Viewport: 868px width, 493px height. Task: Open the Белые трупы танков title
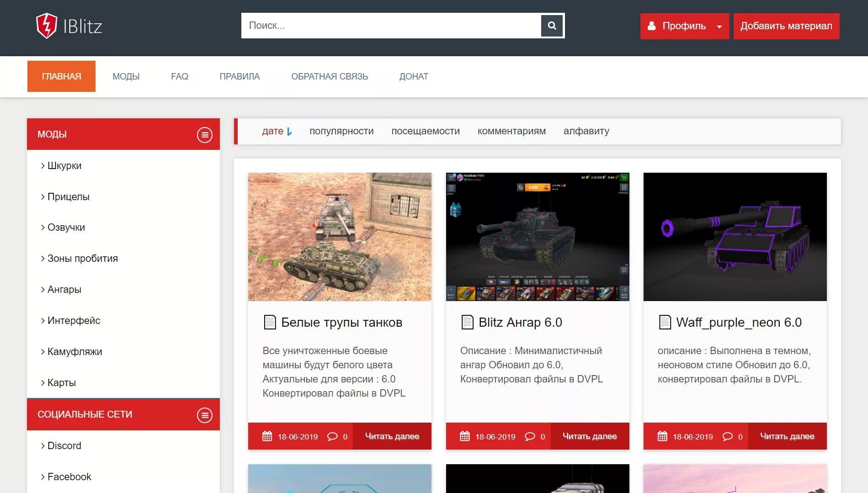pos(341,323)
